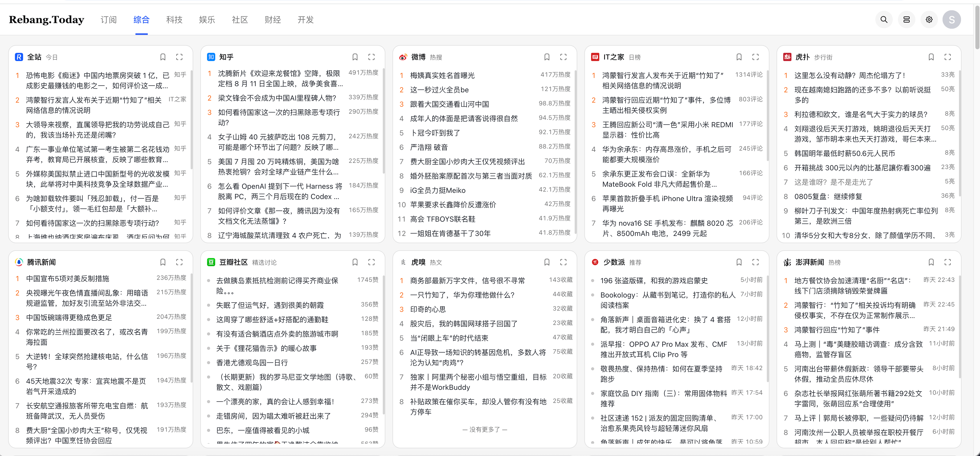This screenshot has width=980, height=456.
Task: Expand the 澎湃新闻 card to fullscreen
Action: 948,262
